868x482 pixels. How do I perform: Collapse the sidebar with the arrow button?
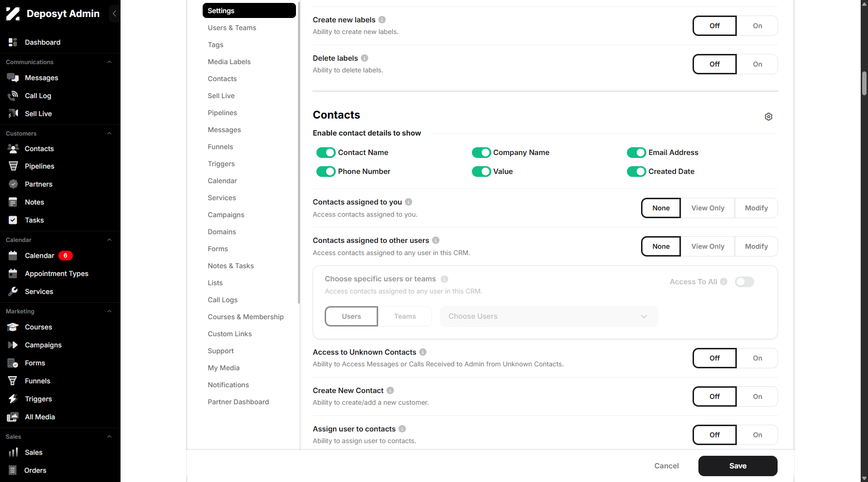[114, 14]
